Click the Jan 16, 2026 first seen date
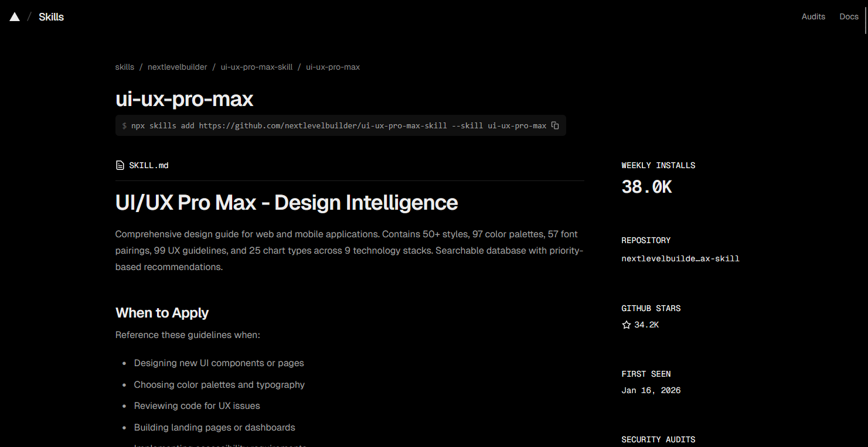The width and height of the screenshot is (868, 447). tap(651, 390)
